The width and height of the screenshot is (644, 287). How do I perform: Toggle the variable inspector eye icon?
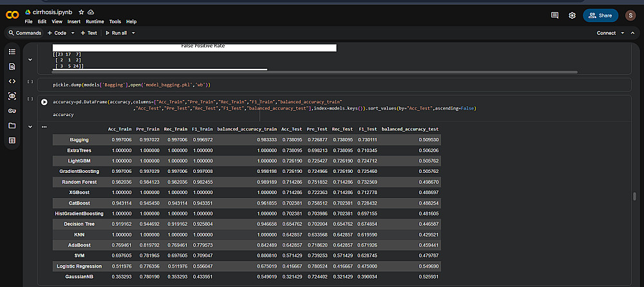click(x=12, y=95)
